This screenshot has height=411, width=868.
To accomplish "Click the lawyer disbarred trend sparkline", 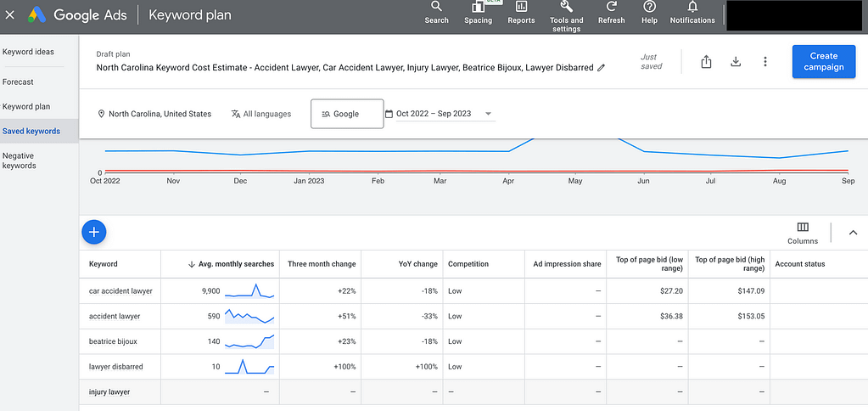I will coord(249,367).
